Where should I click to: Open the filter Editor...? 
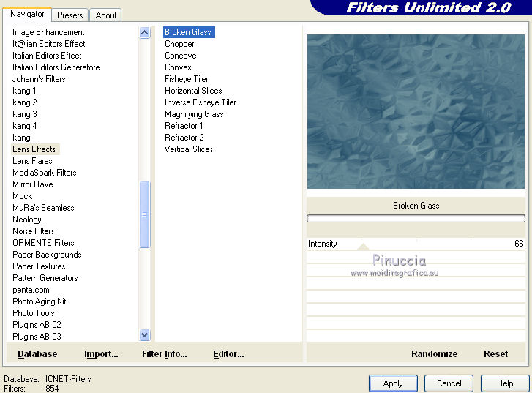pyautogui.click(x=228, y=354)
